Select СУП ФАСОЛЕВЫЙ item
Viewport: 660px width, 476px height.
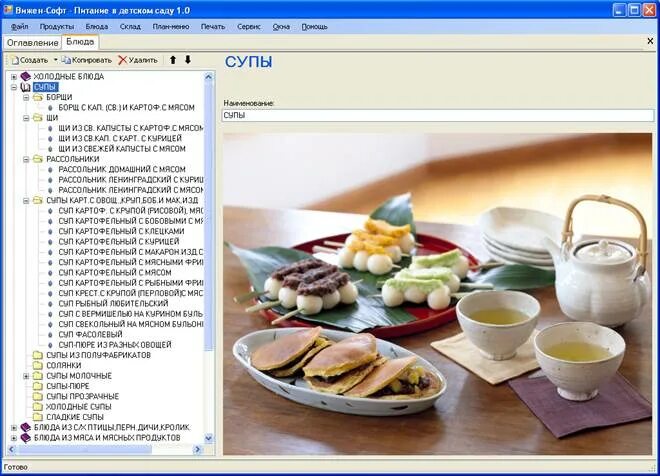90,335
